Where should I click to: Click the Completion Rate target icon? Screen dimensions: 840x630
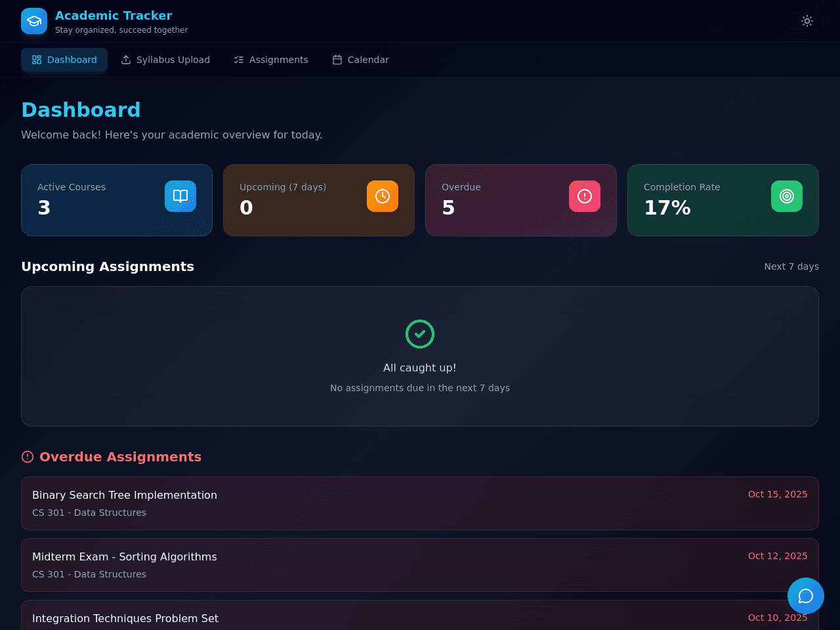(787, 196)
